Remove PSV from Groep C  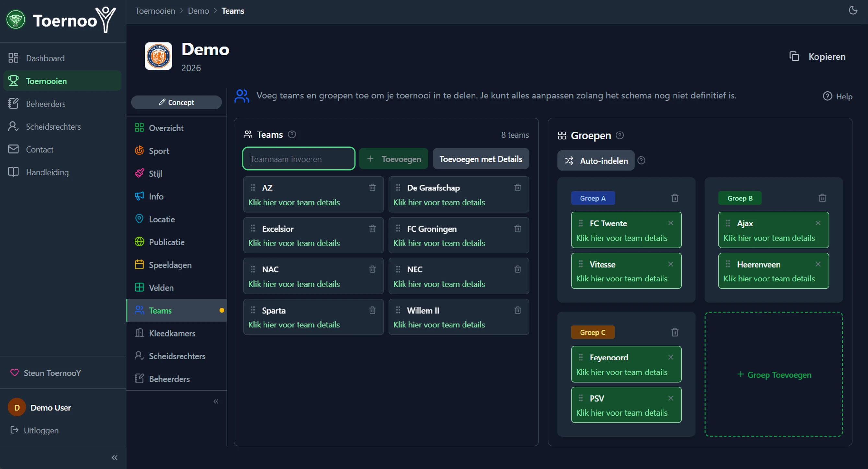point(671,398)
